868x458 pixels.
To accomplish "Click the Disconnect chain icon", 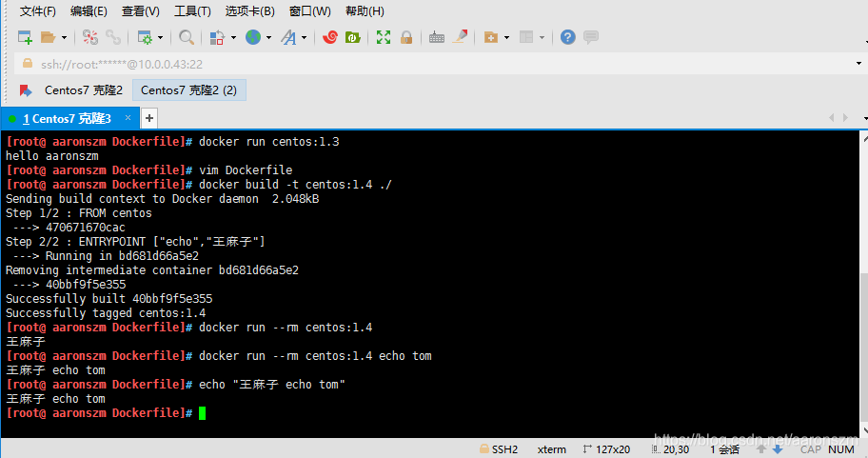I will (113, 37).
